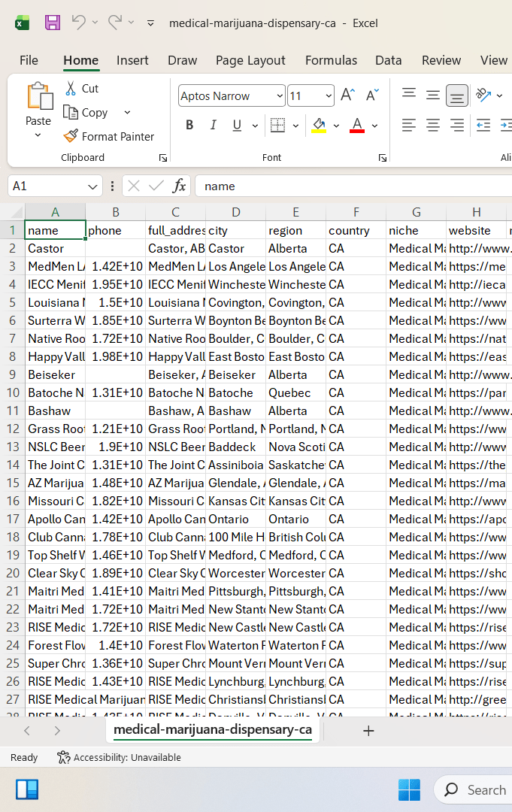Decrease font size with smaller A
The height and width of the screenshot is (812, 512).
pos(371,95)
